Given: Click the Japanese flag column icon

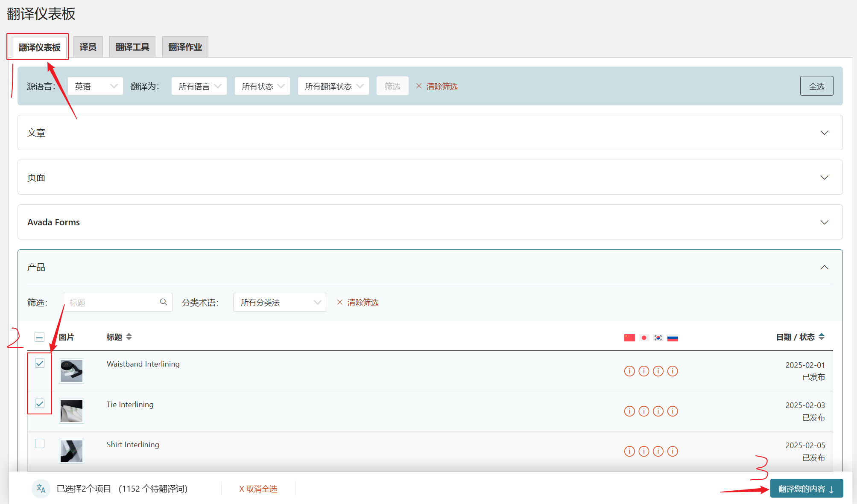Looking at the screenshot, I should [644, 338].
